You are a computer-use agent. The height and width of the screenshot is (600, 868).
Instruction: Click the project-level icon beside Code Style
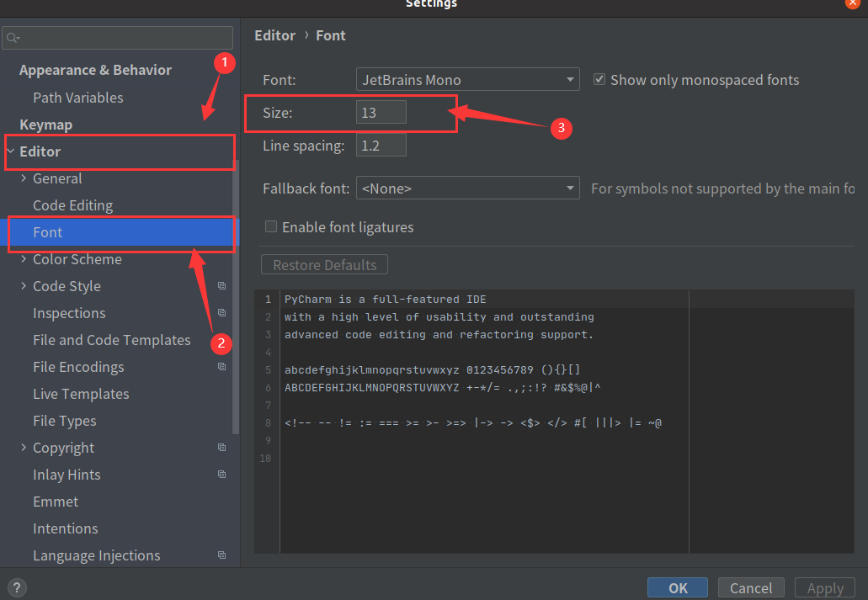coord(221,285)
